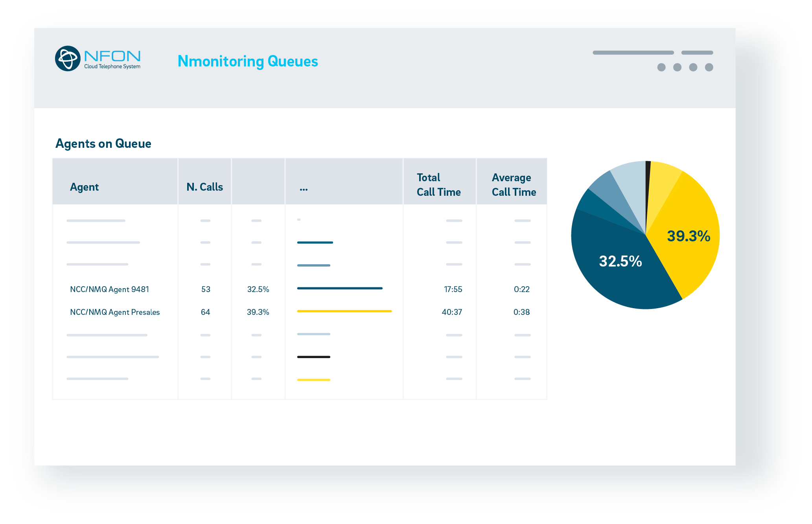
Task: Click the first gray dot in header
Action: tap(661, 67)
